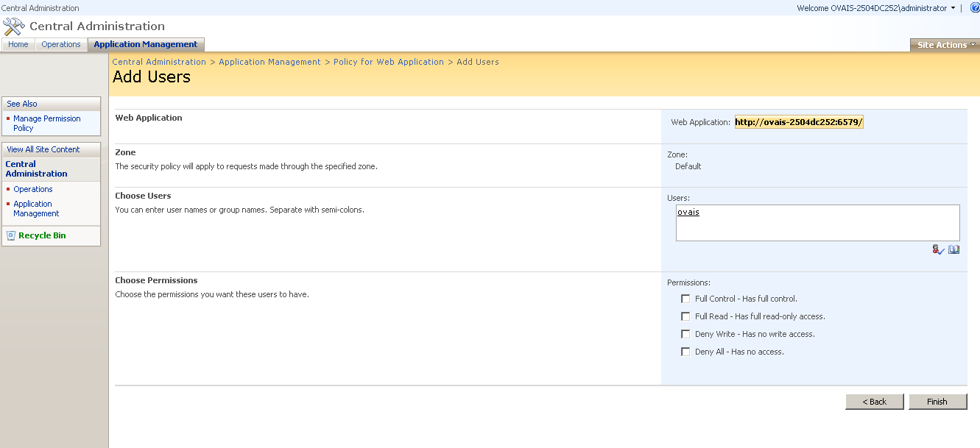The height and width of the screenshot is (448, 980).
Task: Click the Help question mark icon
Action: pos(975,8)
